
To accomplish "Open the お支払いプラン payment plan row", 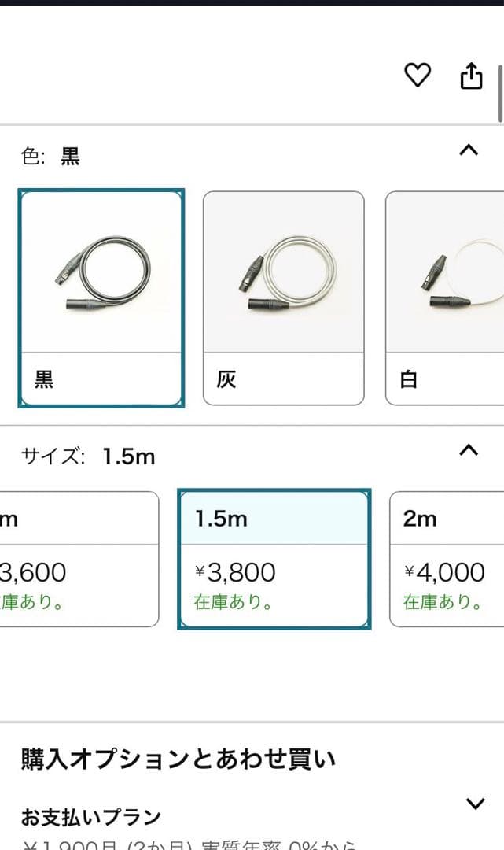I will tap(91, 817).
